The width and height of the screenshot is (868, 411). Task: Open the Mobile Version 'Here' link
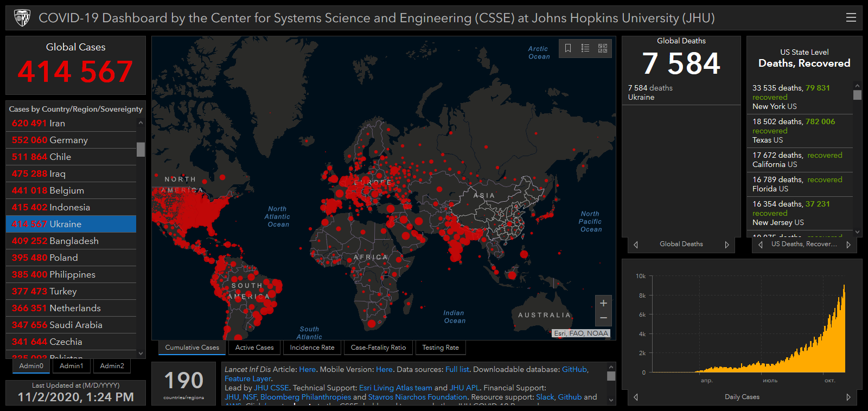click(384, 369)
